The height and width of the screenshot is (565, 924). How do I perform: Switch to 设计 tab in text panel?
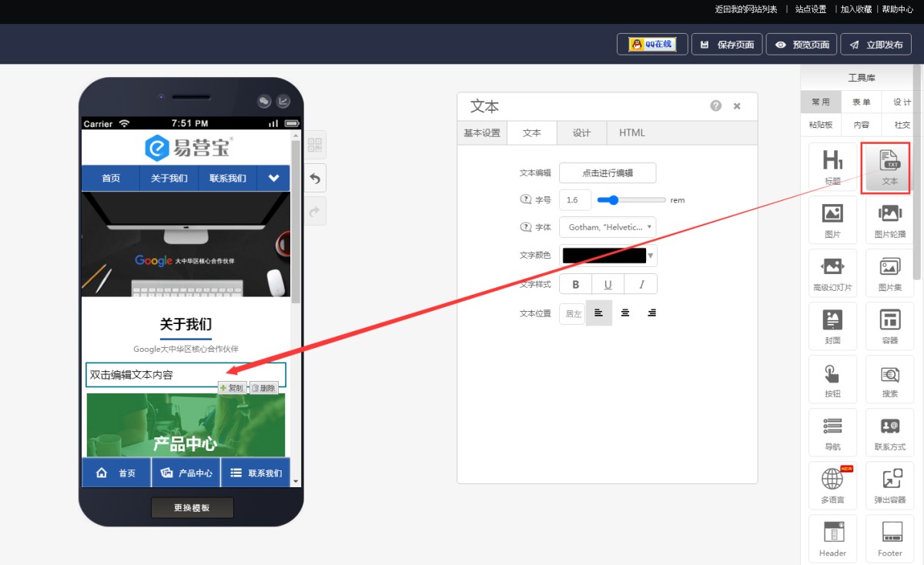(x=581, y=132)
